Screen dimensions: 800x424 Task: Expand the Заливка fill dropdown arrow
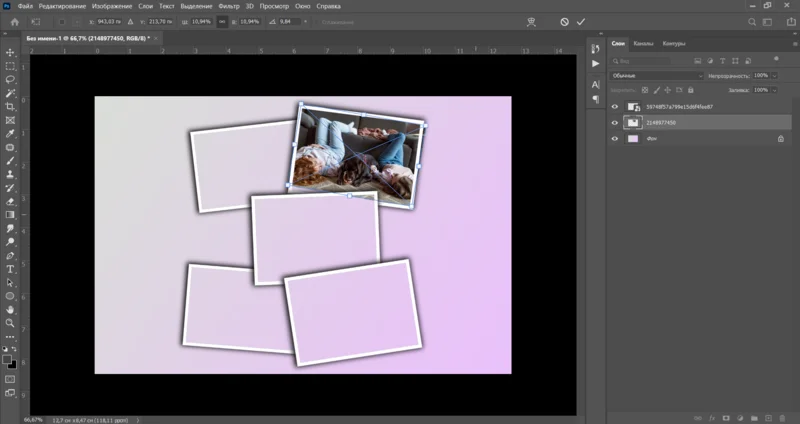tap(774, 90)
